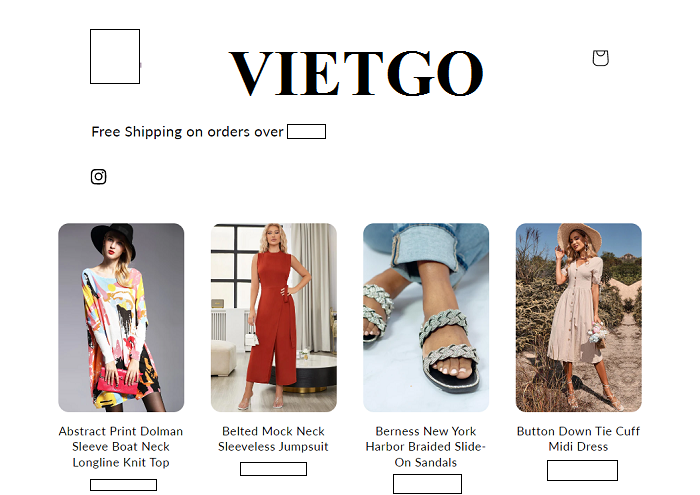Click price box under Braided Sandals

pos(428,484)
